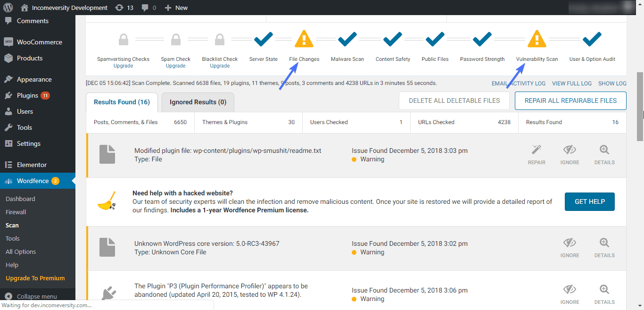Click the User & Option Audit checkmark

tap(592, 39)
